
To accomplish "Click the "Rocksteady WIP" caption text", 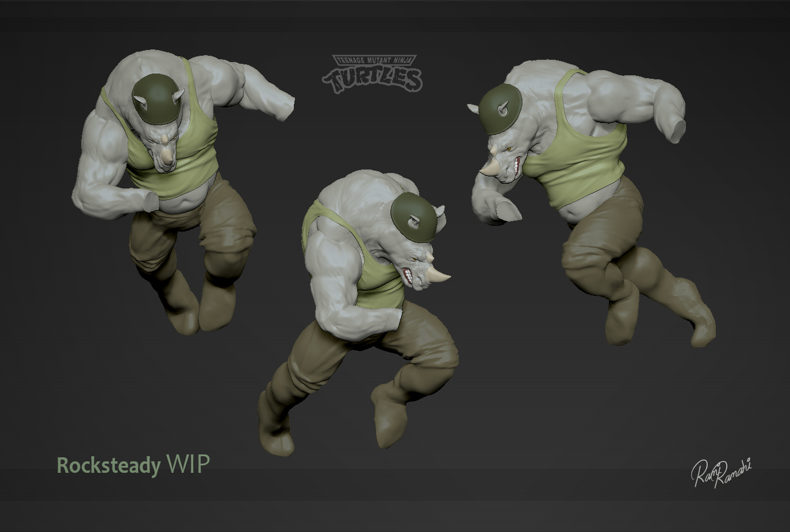I will tap(133, 464).
